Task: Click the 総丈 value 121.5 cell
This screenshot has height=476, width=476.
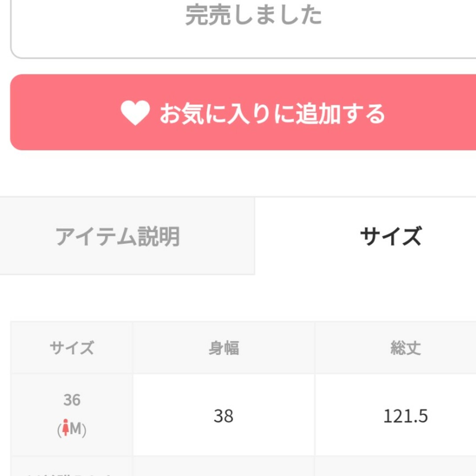Action: pos(395,415)
